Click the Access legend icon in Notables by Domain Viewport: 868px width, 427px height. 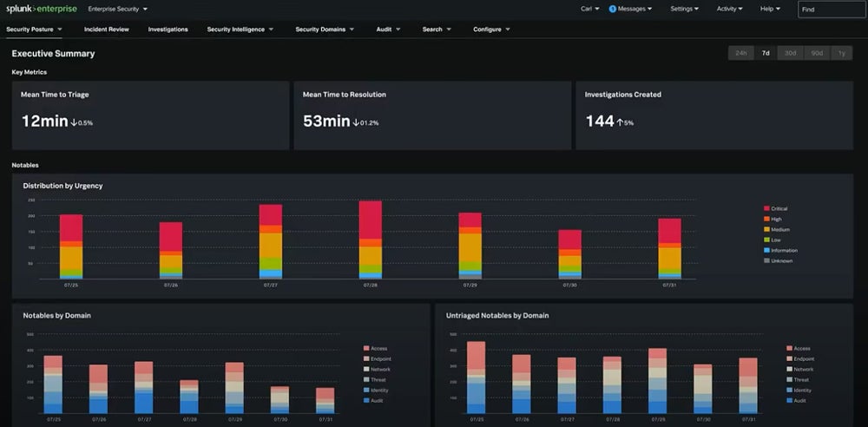click(367, 348)
